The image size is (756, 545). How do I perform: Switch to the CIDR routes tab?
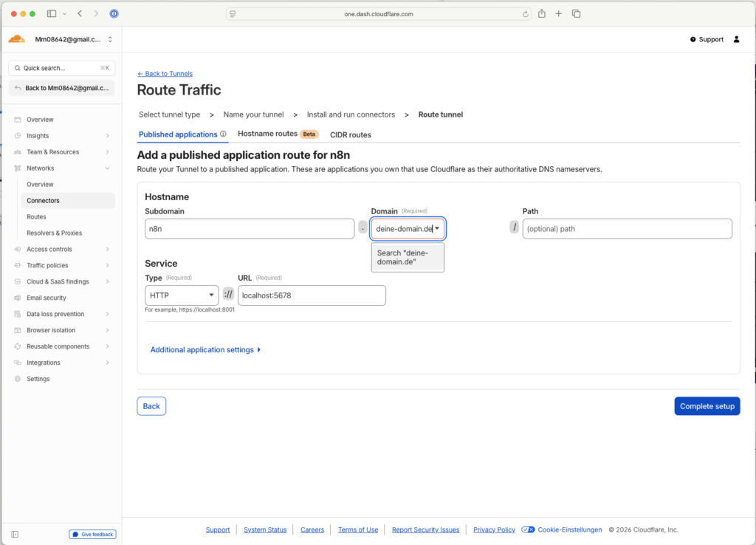tap(351, 135)
